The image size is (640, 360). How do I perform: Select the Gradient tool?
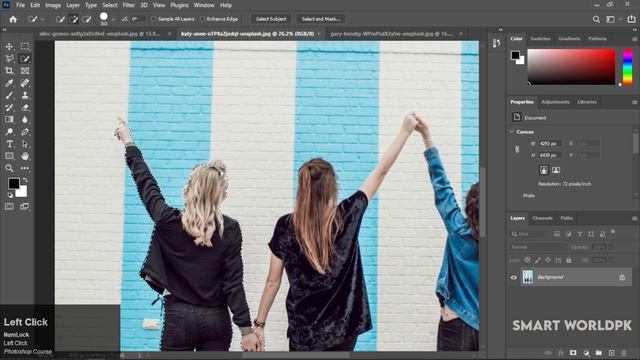click(x=9, y=120)
